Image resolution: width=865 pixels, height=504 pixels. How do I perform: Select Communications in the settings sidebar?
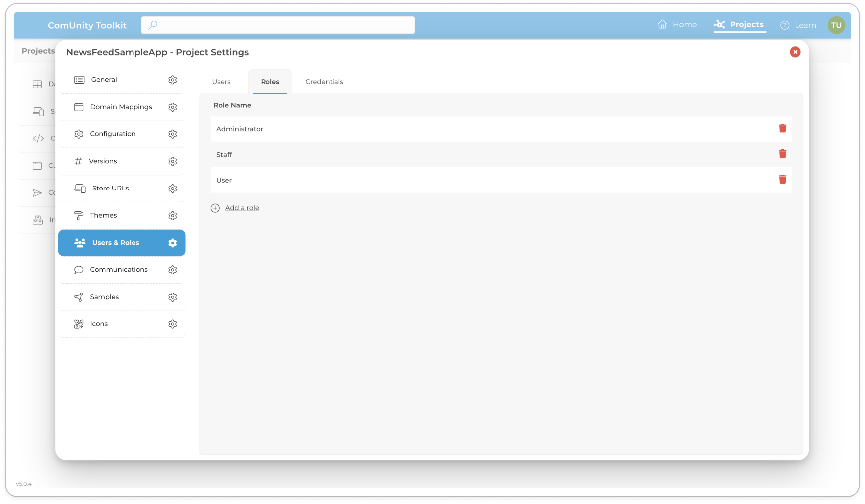click(119, 270)
